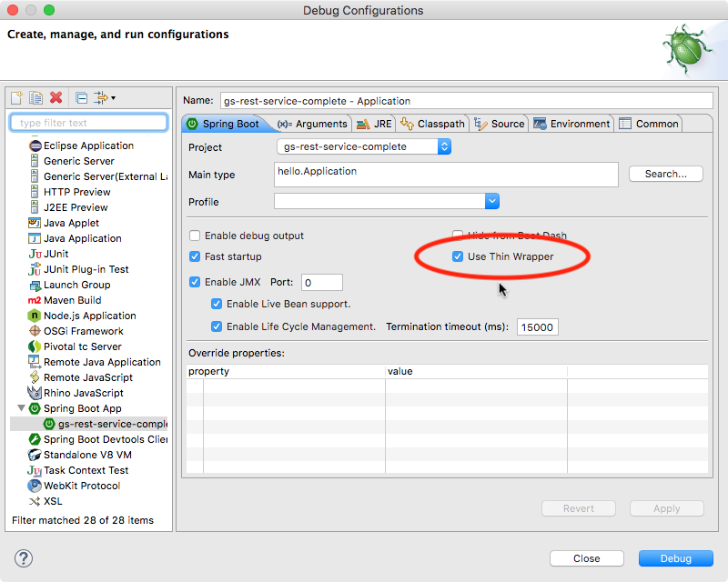Screen dimensions: 728x582
Task: Open the Arguments tab
Action: 312,124
